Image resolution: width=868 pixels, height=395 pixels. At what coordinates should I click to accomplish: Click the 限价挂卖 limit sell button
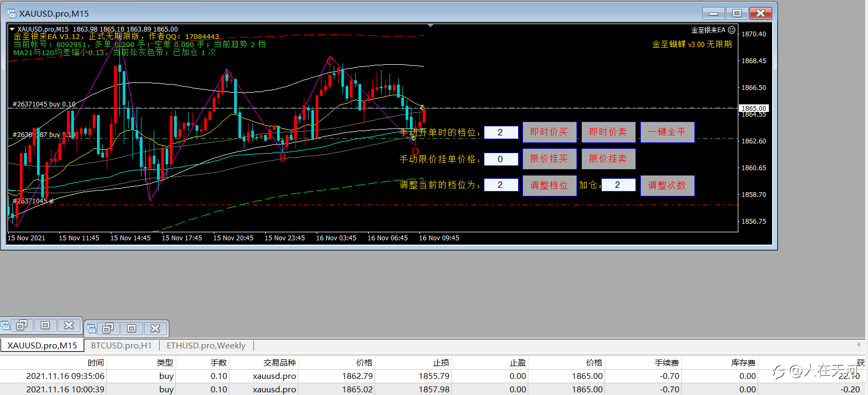[608, 159]
